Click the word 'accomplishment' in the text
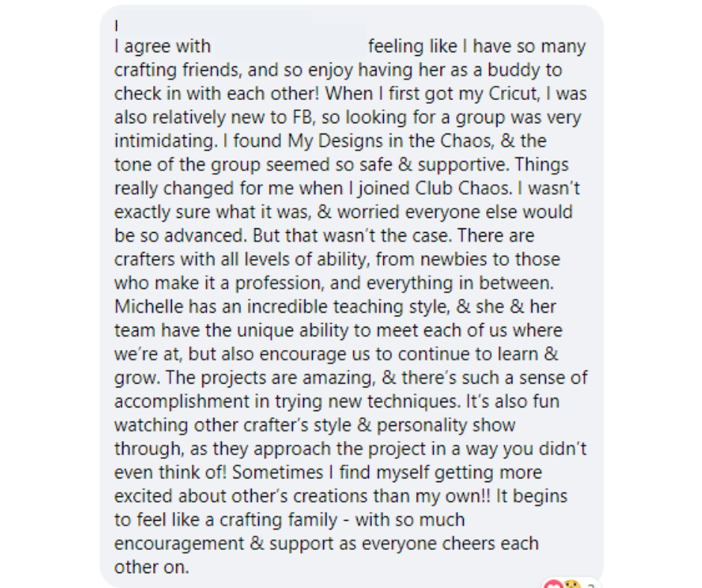 (179, 401)
